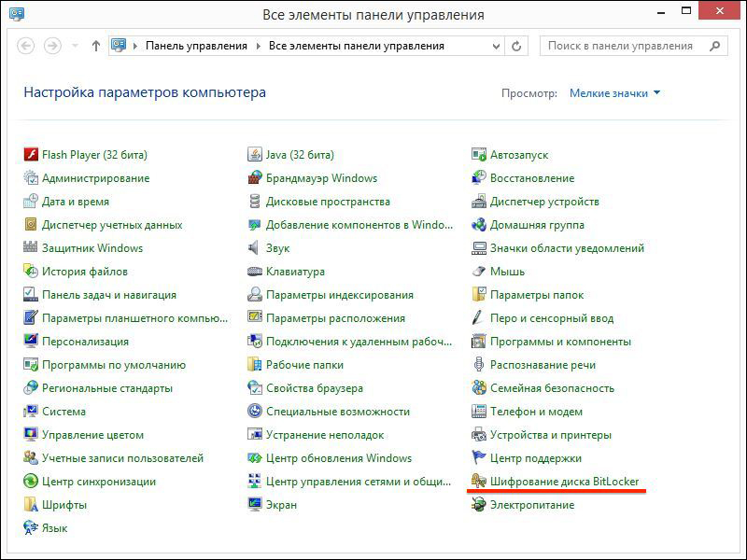
Task: Open Рабочие папки link
Action: click(x=305, y=365)
